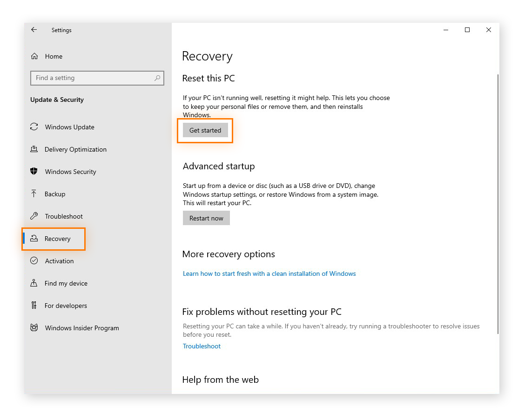Open the Settings title bar menu area
The width and height of the screenshot is (525, 420).
pyautogui.click(x=61, y=30)
